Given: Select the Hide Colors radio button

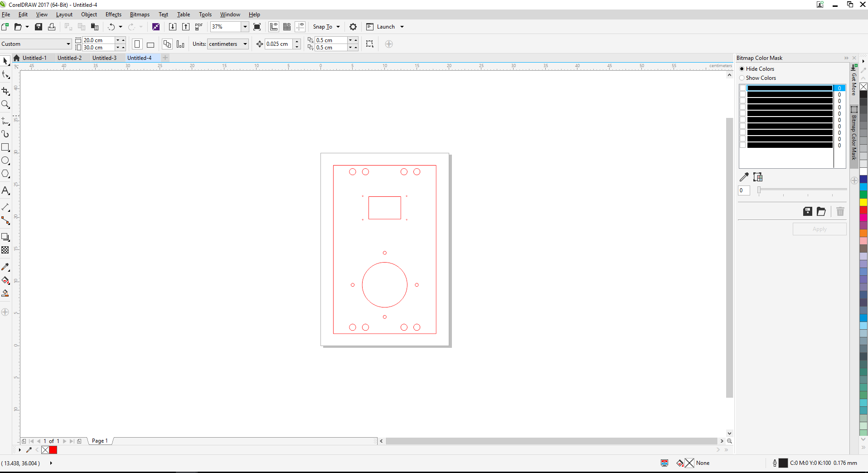Looking at the screenshot, I should coord(742,69).
